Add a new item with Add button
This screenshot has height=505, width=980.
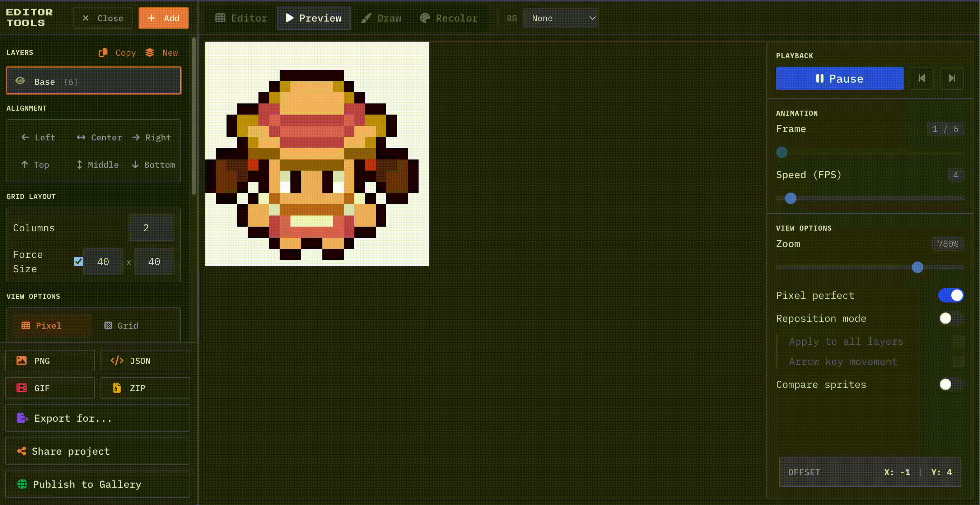(x=164, y=18)
